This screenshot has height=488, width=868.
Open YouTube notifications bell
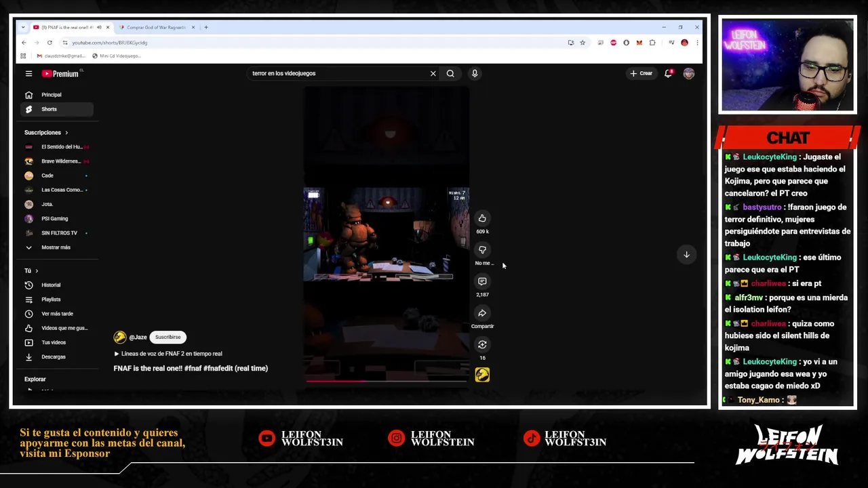[668, 73]
